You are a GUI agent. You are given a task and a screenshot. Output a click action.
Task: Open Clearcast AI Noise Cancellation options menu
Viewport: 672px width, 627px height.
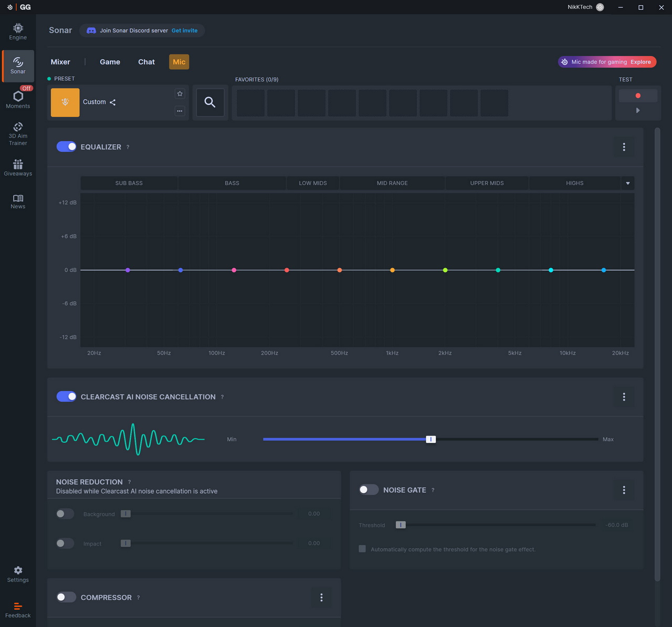(624, 397)
